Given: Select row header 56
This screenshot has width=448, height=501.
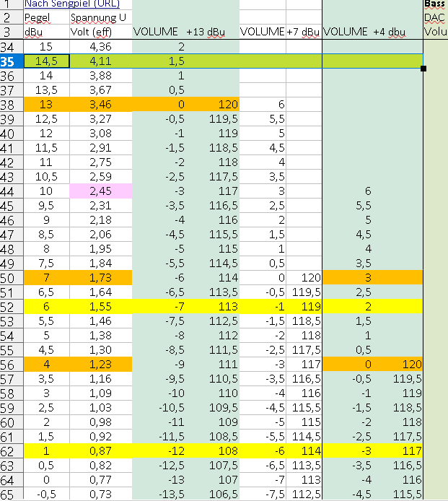Looking at the screenshot, I should click(x=12, y=365).
